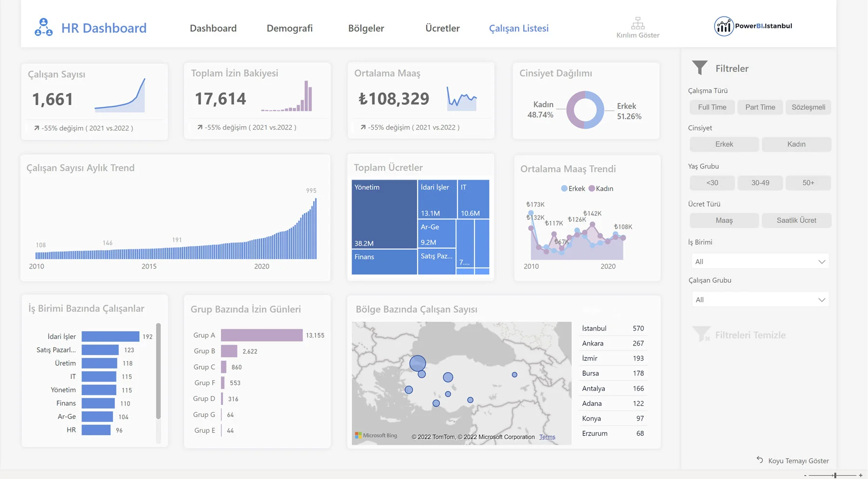The height and width of the screenshot is (479, 868).
Task: Toggle the <30 age group filter
Action: pyautogui.click(x=712, y=183)
